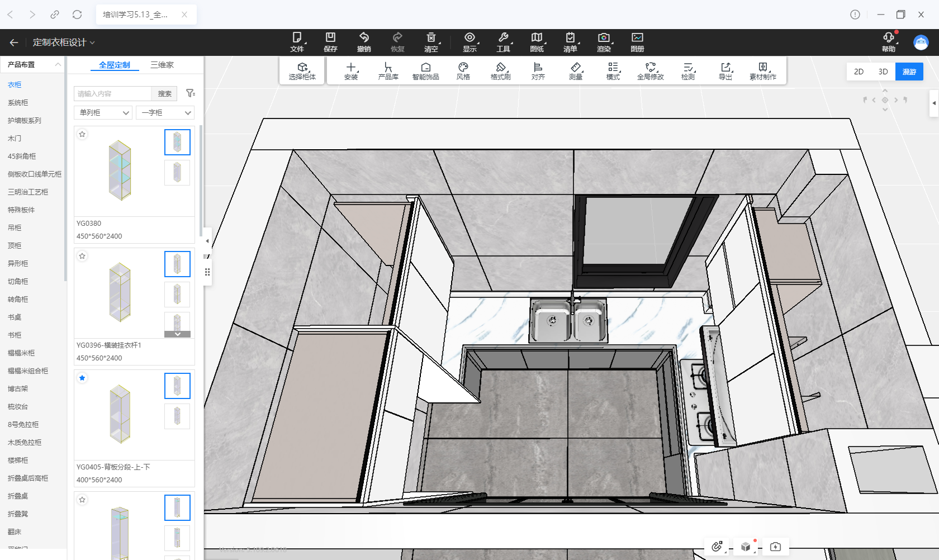Favorite the YG0380 cabinet with star

pyautogui.click(x=82, y=134)
